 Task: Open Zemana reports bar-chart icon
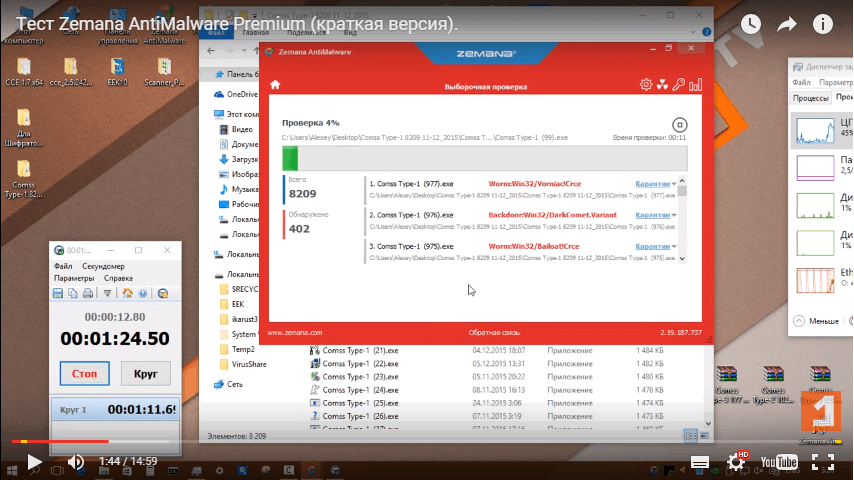[x=696, y=84]
